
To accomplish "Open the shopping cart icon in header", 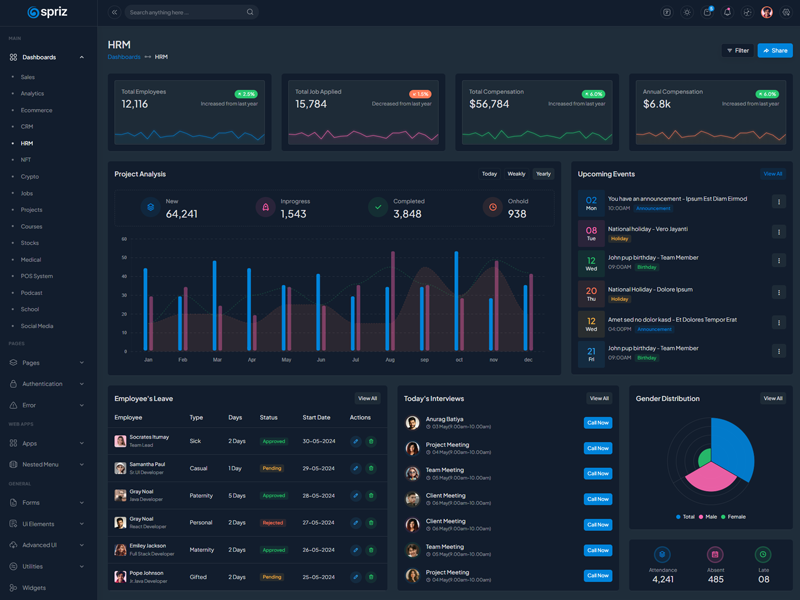I will (707, 12).
